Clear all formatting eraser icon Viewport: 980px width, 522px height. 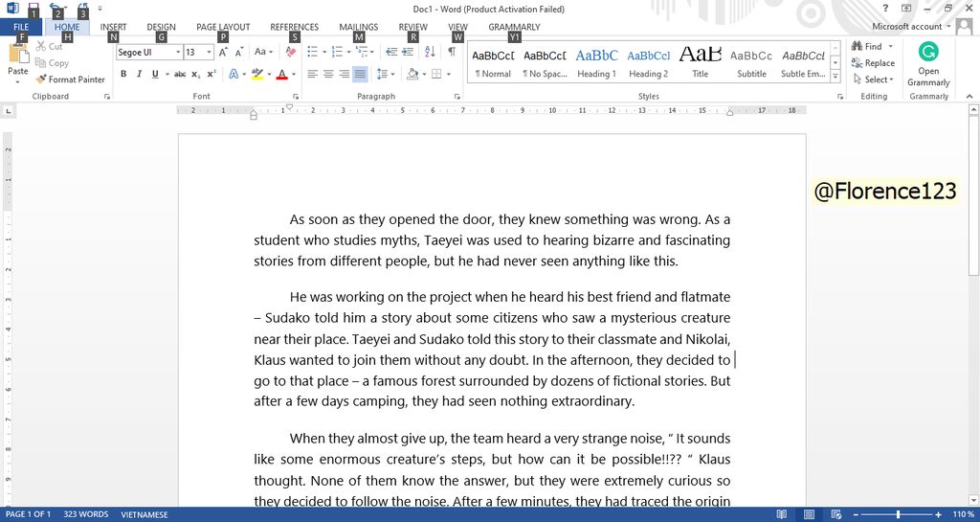click(291, 53)
